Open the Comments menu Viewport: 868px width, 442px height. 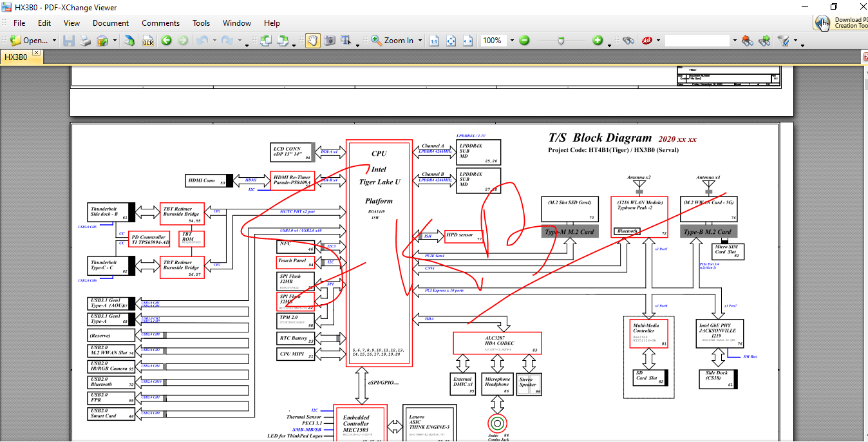pyautogui.click(x=161, y=23)
